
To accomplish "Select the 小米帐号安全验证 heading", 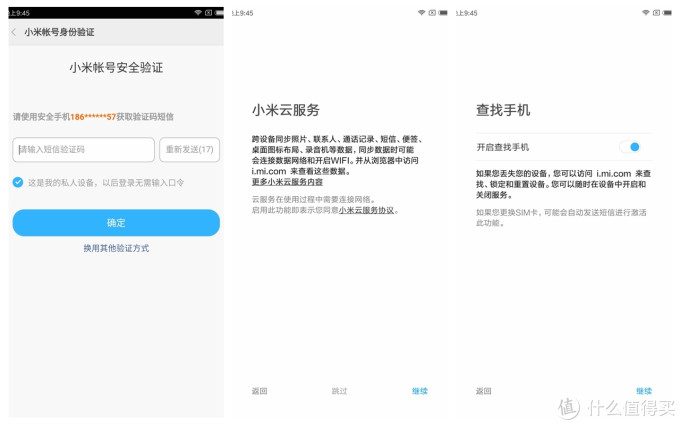I will 116,68.
